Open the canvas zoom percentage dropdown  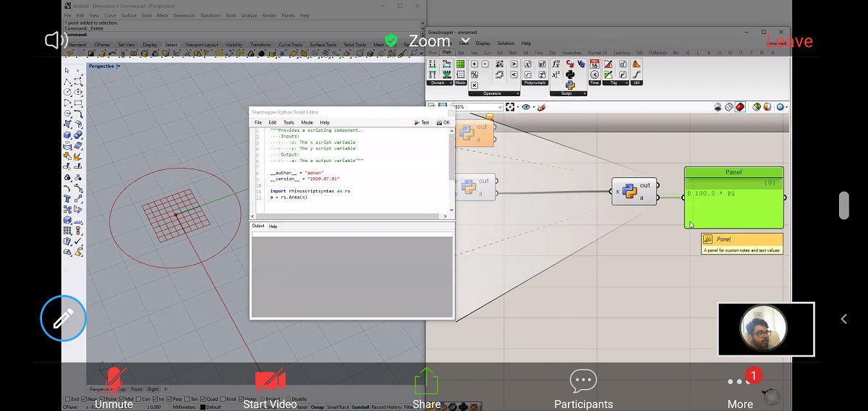(x=501, y=107)
